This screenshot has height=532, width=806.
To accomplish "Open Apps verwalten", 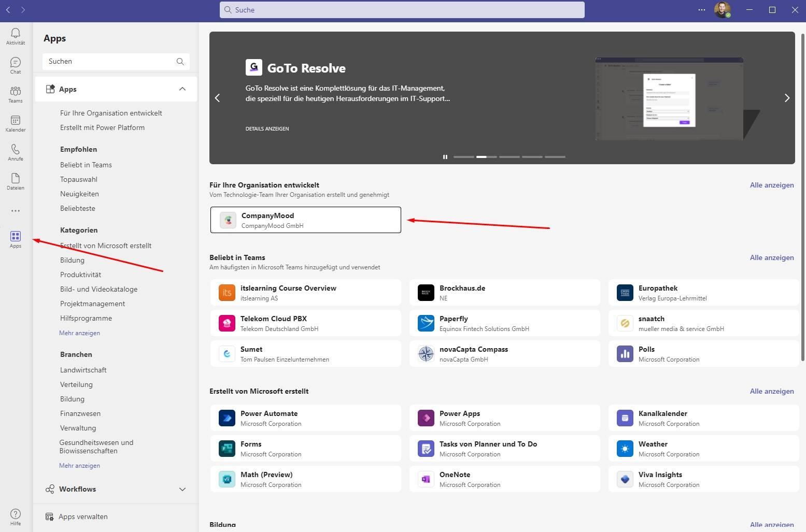I will click(77, 516).
